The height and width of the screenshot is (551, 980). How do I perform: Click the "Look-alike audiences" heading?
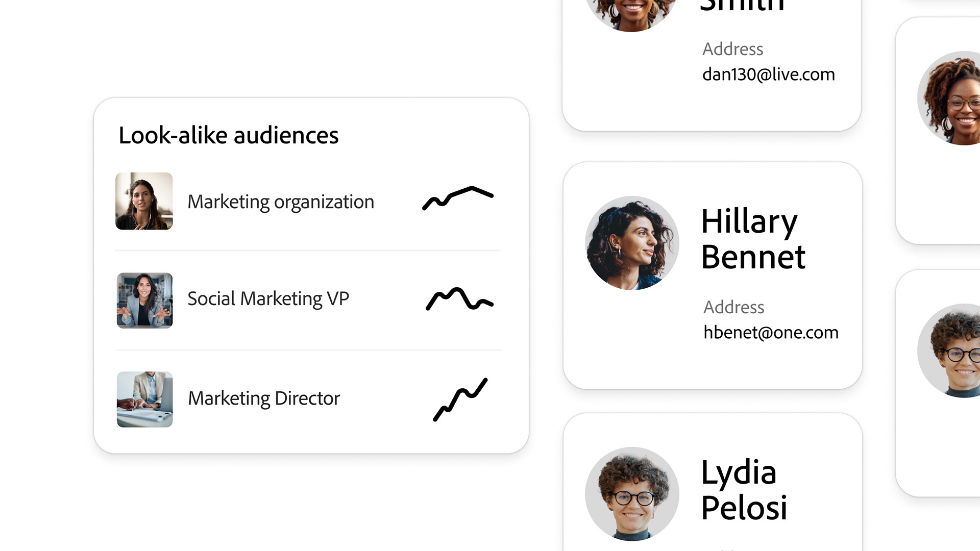pos(229,136)
